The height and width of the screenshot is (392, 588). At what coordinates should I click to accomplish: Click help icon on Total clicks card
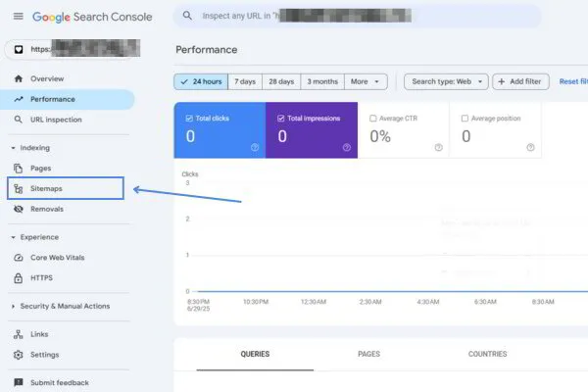click(255, 148)
